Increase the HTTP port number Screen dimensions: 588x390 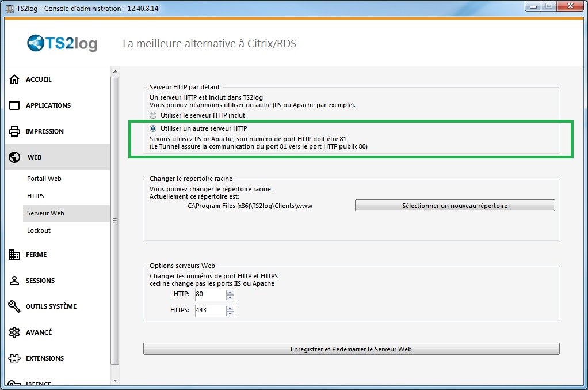[230, 292]
